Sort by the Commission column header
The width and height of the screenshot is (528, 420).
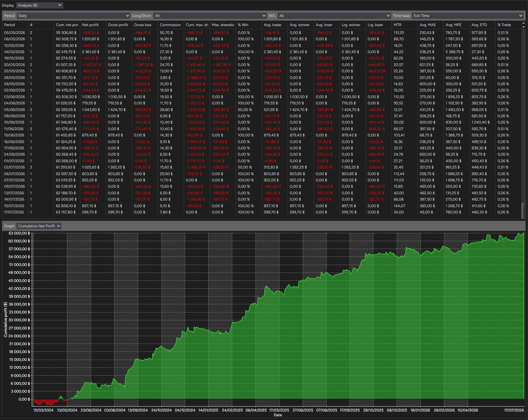171,25
